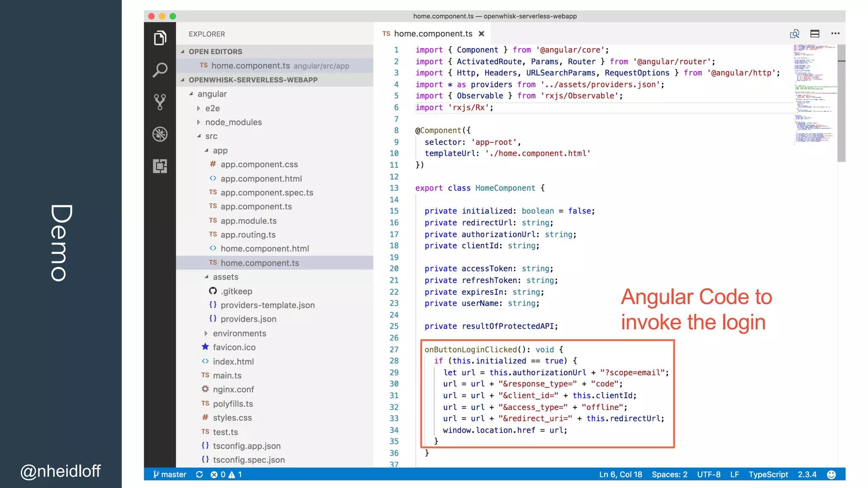Click the synchronize changes icon in status bar
The width and height of the screenshot is (868, 488).
click(199, 474)
